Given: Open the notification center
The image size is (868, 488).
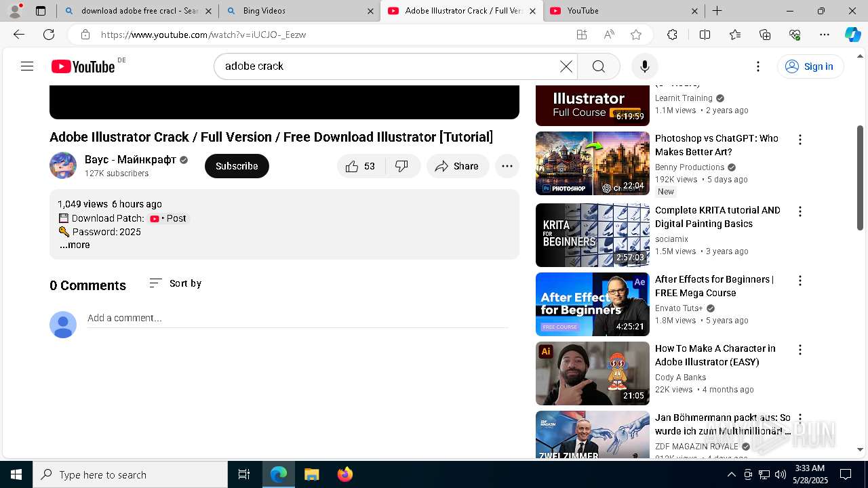Looking at the screenshot, I should 846,474.
